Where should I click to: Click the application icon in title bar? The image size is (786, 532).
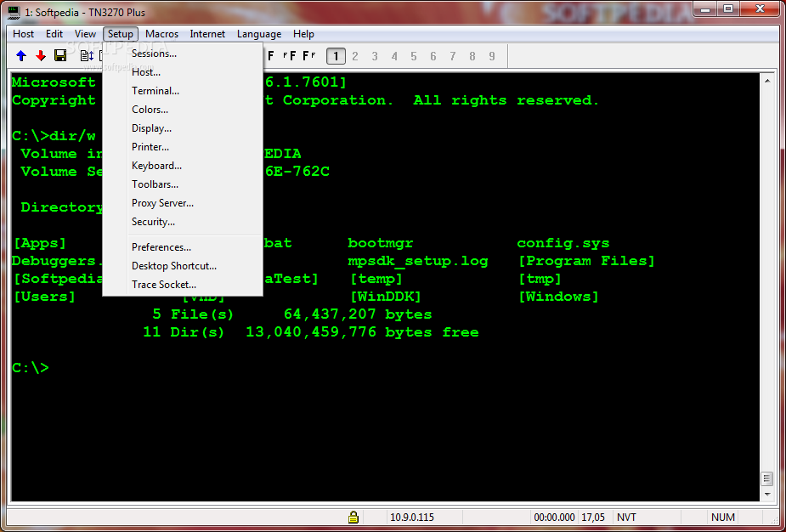pos(14,12)
